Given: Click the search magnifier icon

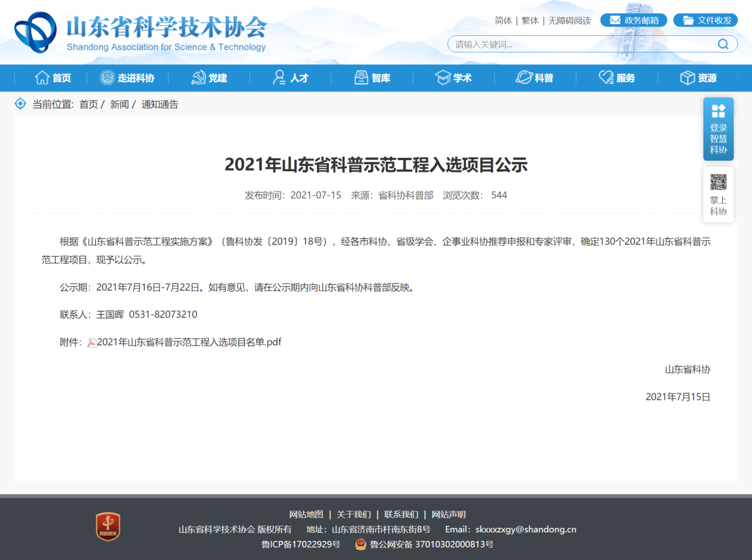Looking at the screenshot, I should click(x=723, y=43).
